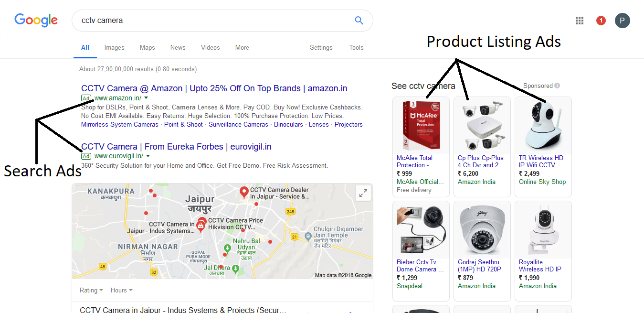Open the profile avatar labeled P
Screen dimensions: 644x313
pyautogui.click(x=623, y=21)
